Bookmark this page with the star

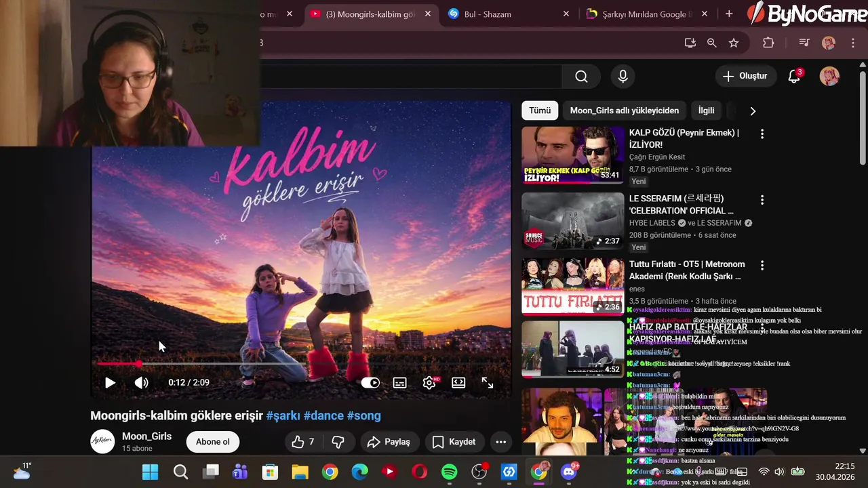pos(734,43)
